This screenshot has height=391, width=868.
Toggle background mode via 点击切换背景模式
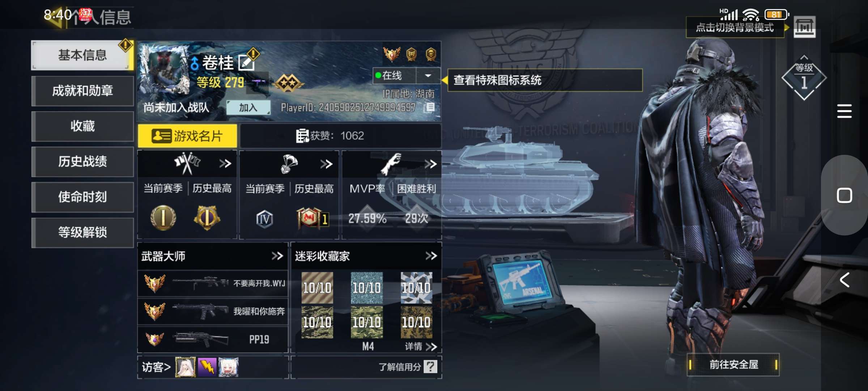pyautogui.click(x=735, y=28)
